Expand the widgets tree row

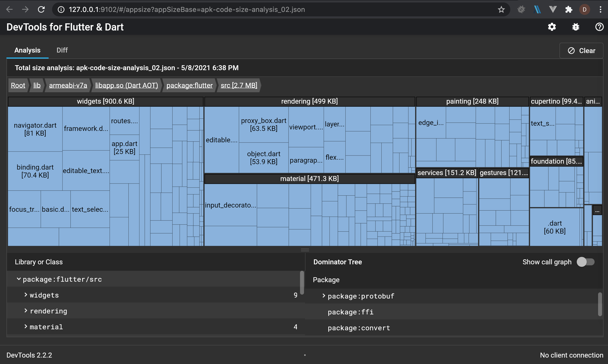pyautogui.click(x=26, y=295)
